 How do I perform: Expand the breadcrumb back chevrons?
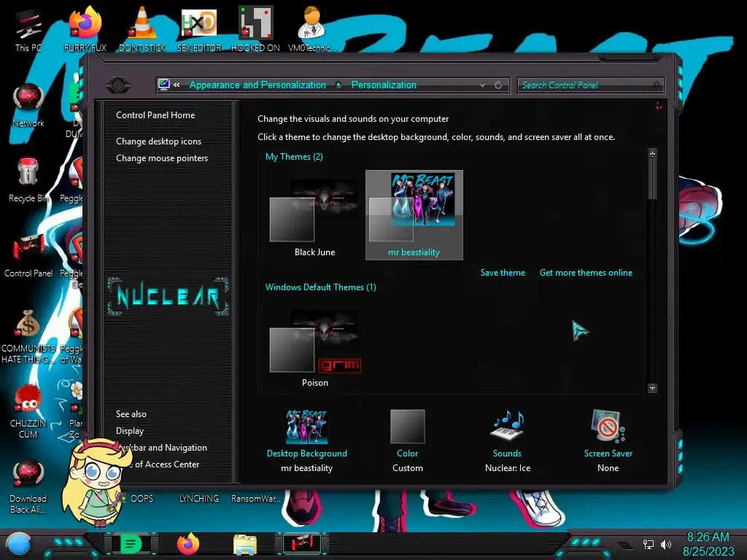click(x=177, y=85)
